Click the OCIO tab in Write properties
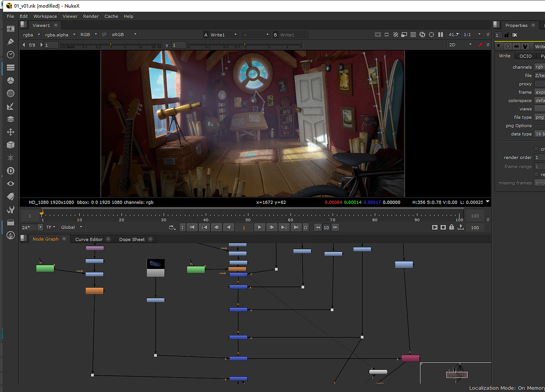The image size is (545, 392). pos(525,56)
